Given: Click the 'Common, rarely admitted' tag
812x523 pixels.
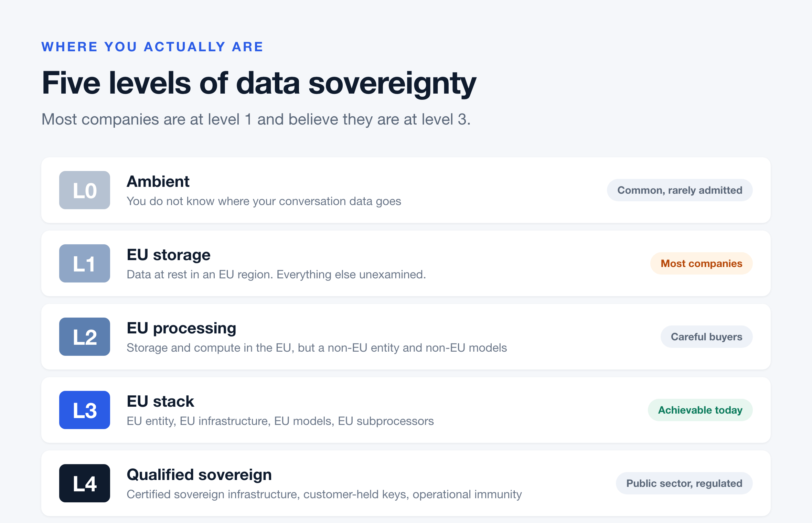Looking at the screenshot, I should pyautogui.click(x=680, y=190).
